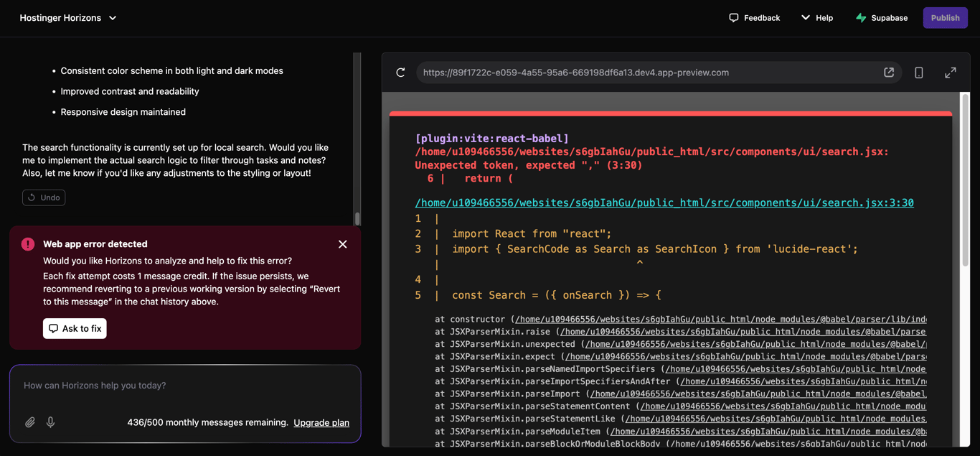Open the Upgrade plan link

pos(321,422)
